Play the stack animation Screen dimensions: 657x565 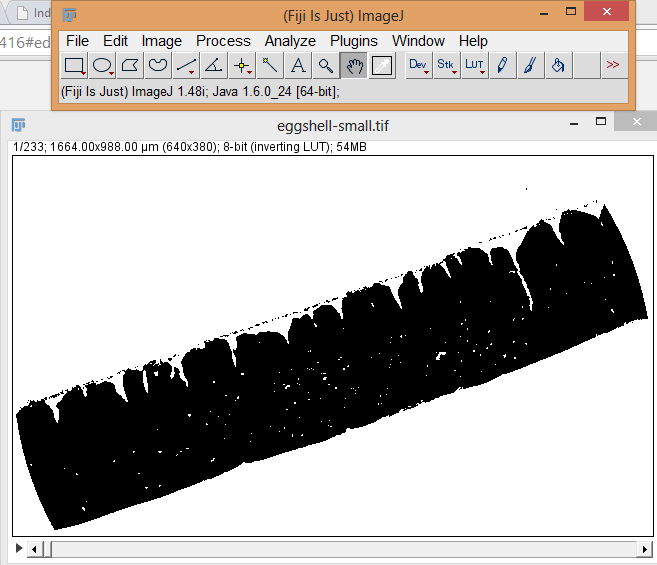pyautogui.click(x=18, y=548)
